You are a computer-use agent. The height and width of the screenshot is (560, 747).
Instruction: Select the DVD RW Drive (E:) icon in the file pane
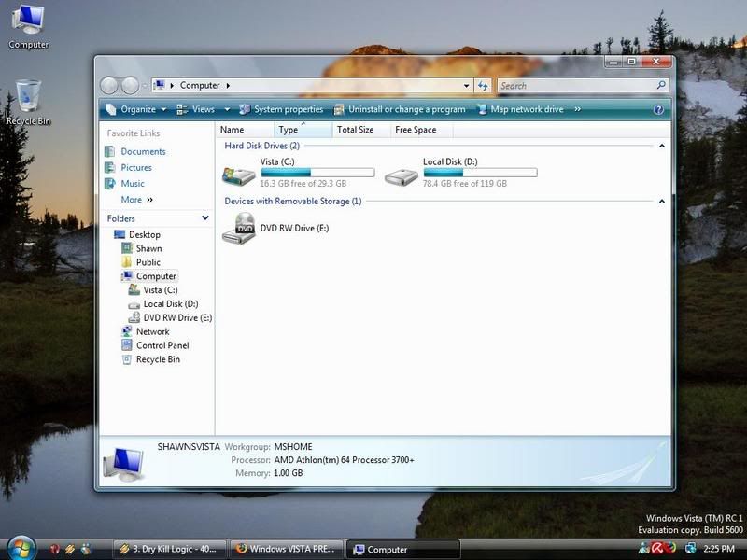point(239,228)
